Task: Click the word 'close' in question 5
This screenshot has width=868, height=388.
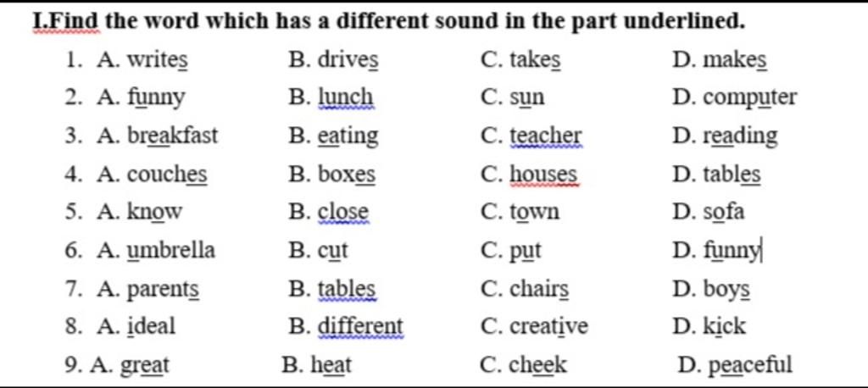Action: pos(342,212)
